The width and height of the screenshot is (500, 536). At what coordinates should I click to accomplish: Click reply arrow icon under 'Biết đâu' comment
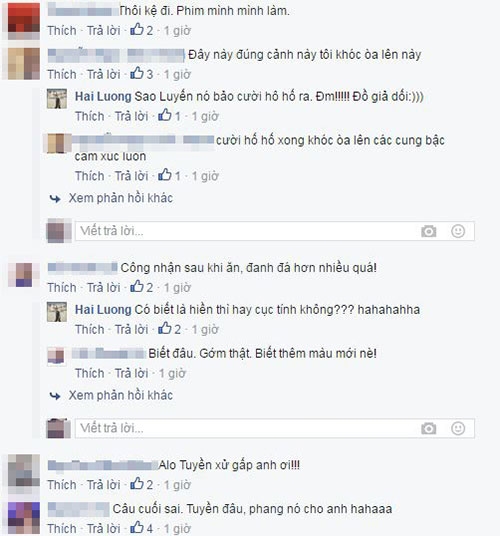pos(55,396)
